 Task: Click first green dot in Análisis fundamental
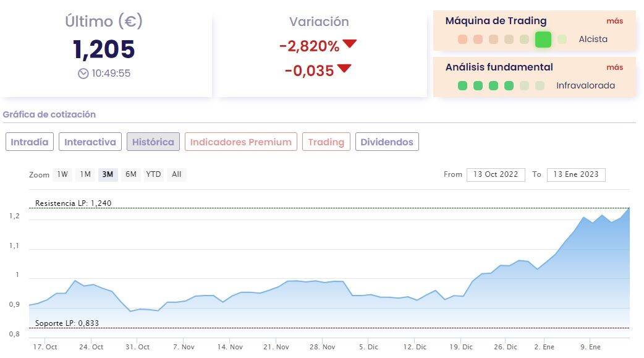point(462,86)
